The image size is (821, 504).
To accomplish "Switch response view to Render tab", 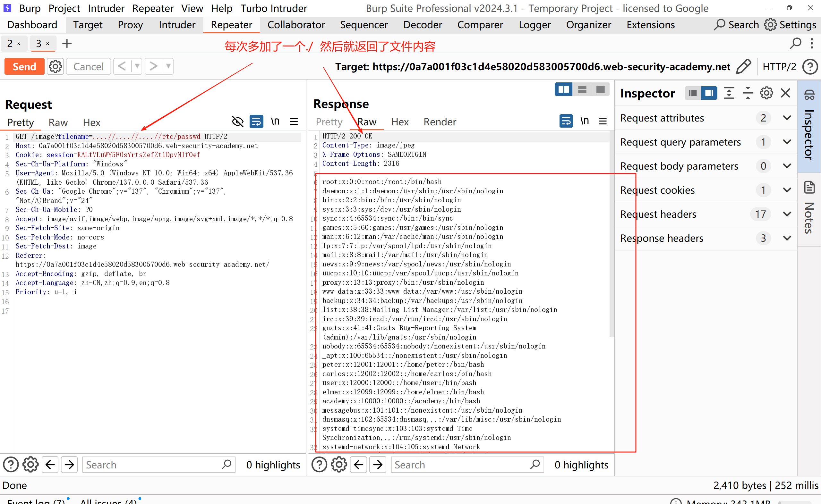I will tap(440, 122).
